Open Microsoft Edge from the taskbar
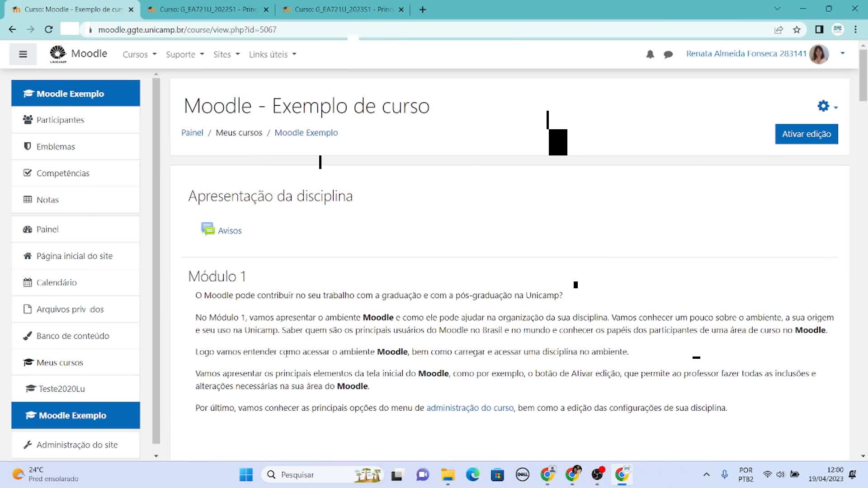The height and width of the screenshot is (488, 868). click(x=472, y=474)
